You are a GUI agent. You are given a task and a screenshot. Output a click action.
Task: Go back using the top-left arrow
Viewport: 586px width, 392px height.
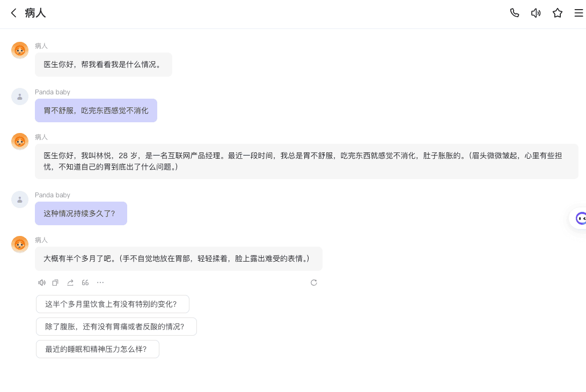click(13, 13)
